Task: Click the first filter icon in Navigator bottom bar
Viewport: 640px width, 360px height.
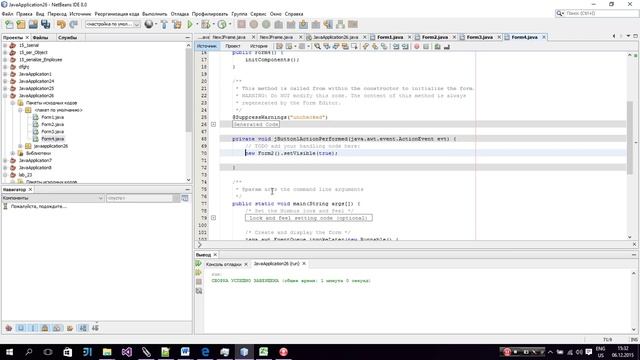Action: click(x=9, y=328)
